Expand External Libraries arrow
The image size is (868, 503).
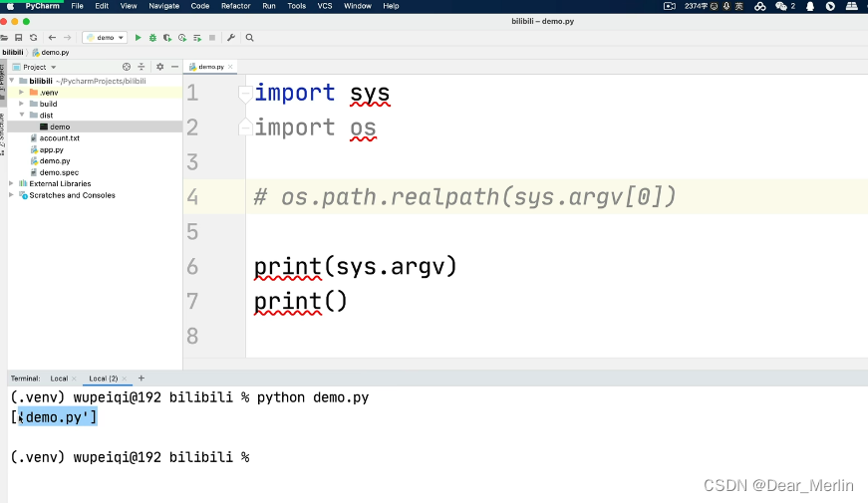11,183
